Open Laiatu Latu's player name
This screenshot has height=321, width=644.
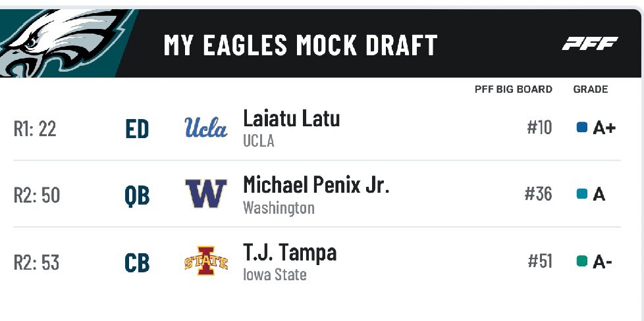[x=291, y=119]
